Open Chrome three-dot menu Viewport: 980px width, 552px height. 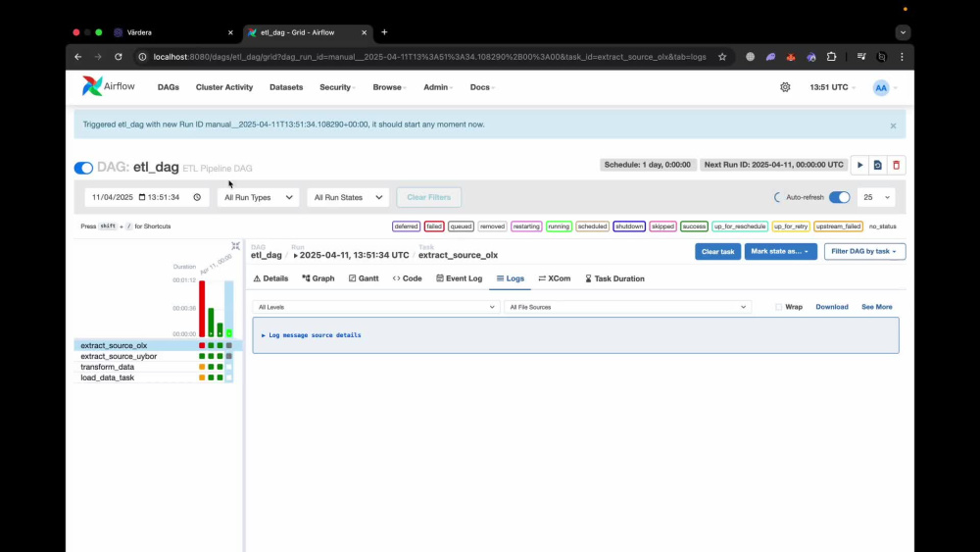click(x=902, y=57)
